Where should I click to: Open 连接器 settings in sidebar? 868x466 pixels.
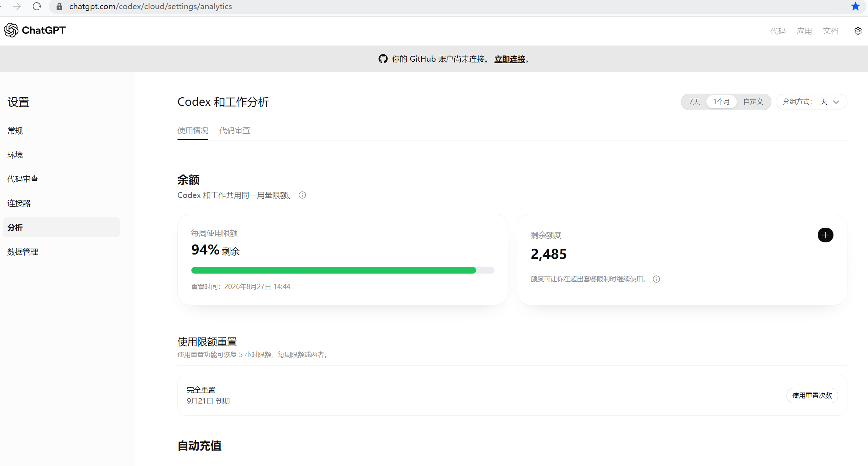click(x=19, y=203)
